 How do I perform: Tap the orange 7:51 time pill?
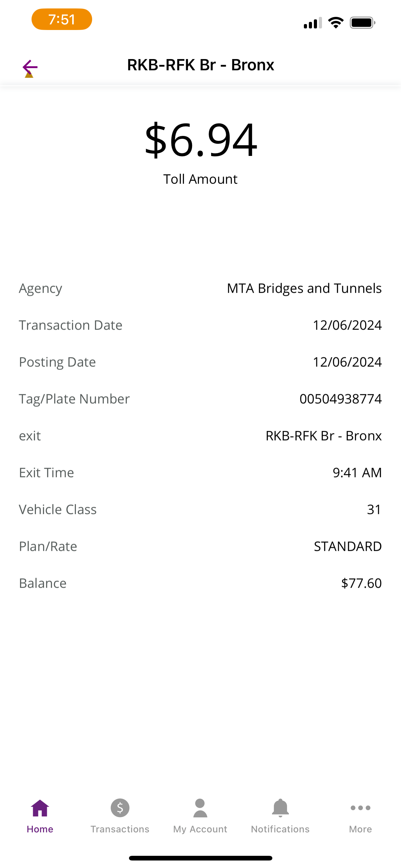(x=62, y=19)
